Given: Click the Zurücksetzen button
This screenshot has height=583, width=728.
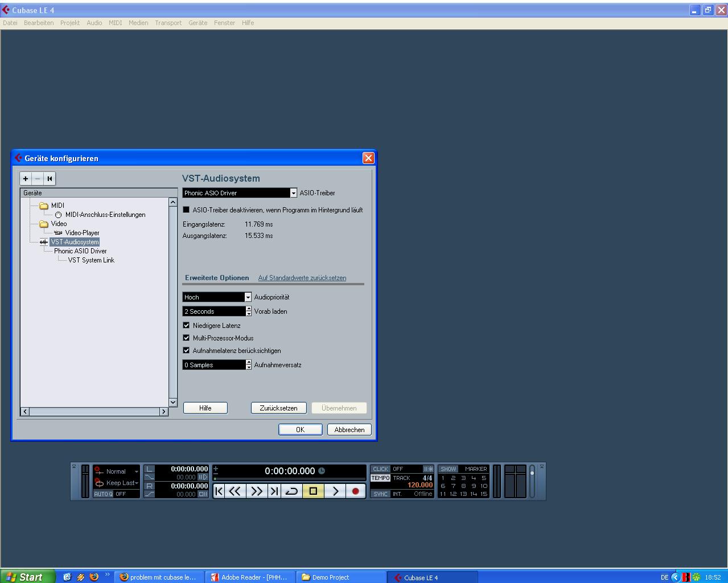Looking at the screenshot, I should [x=279, y=408].
